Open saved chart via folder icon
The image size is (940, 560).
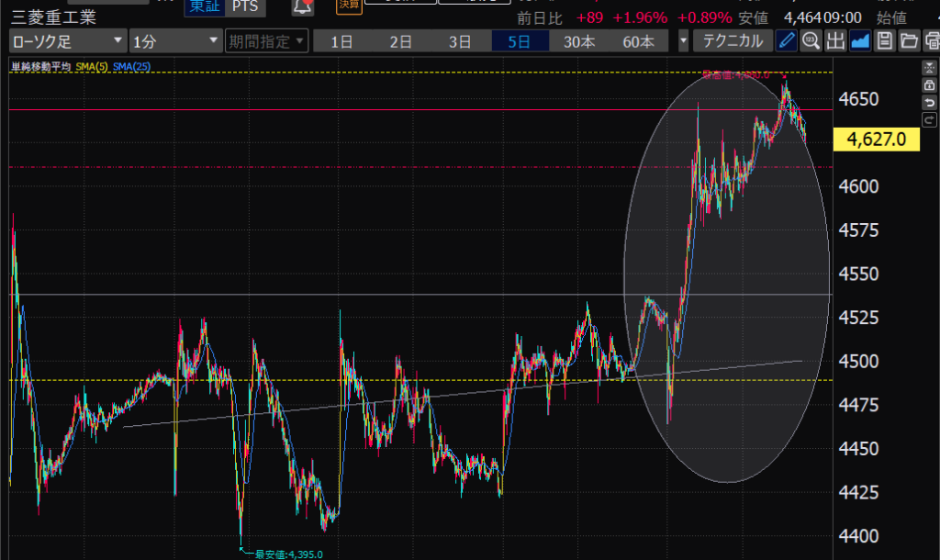[x=909, y=40]
